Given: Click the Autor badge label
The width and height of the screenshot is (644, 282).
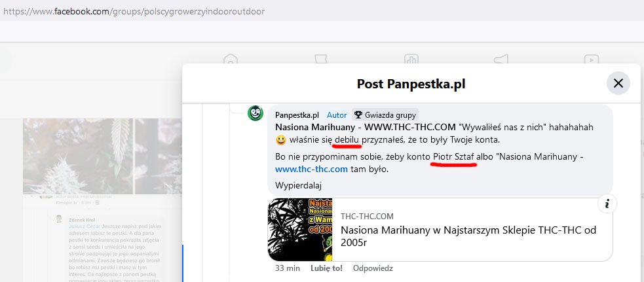Looking at the screenshot, I should (337, 115).
